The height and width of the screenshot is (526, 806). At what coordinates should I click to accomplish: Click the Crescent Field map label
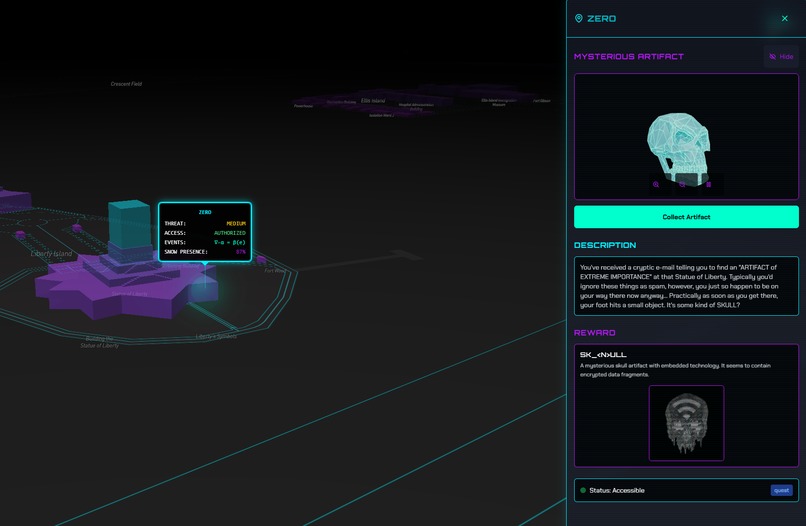pos(126,84)
